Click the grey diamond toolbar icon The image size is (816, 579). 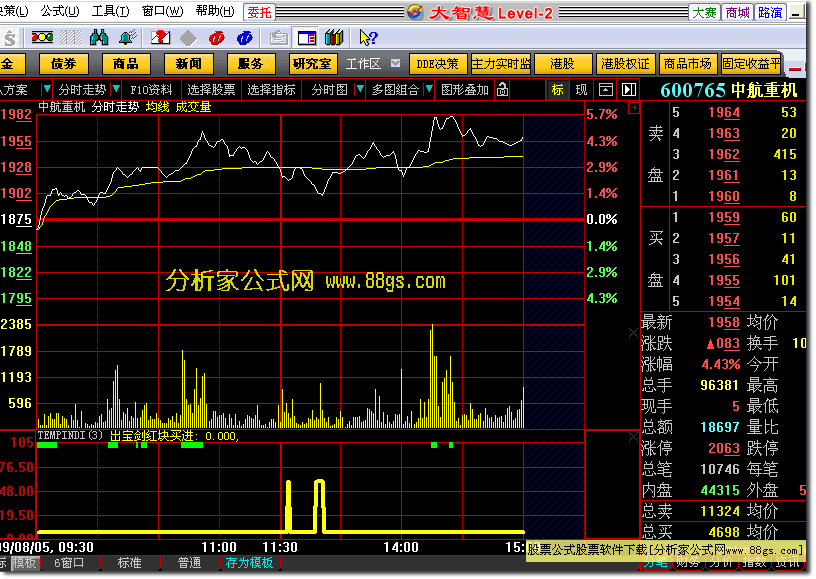(188, 38)
